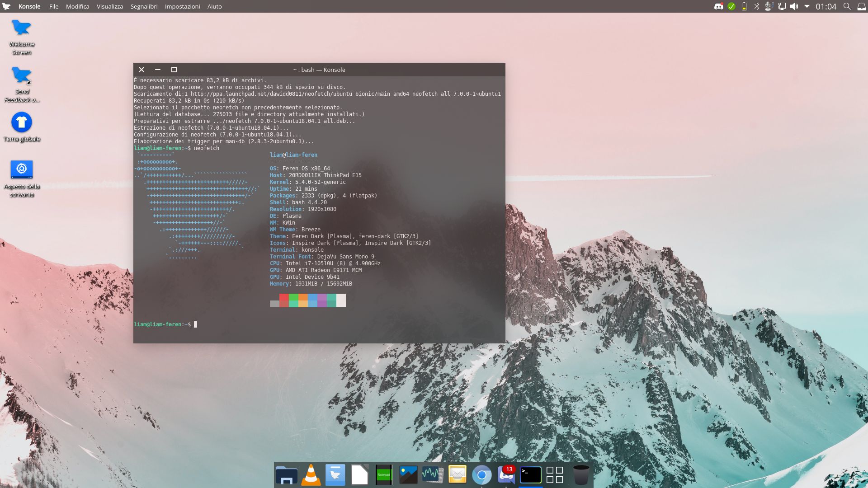The height and width of the screenshot is (488, 868).
Task: Open Discord from the dock
Action: coord(505,475)
